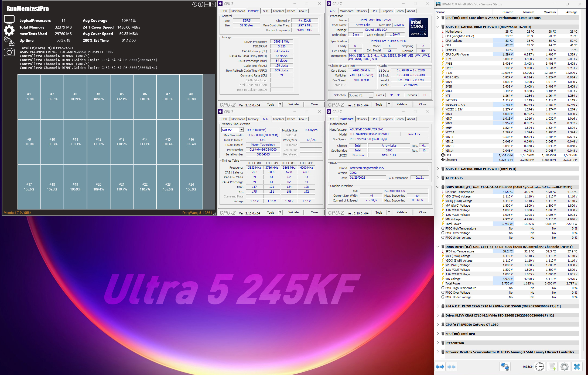Select the Memory tab in CPU-Z CPU window
The width and height of the screenshot is (588, 375).
[x=361, y=11]
